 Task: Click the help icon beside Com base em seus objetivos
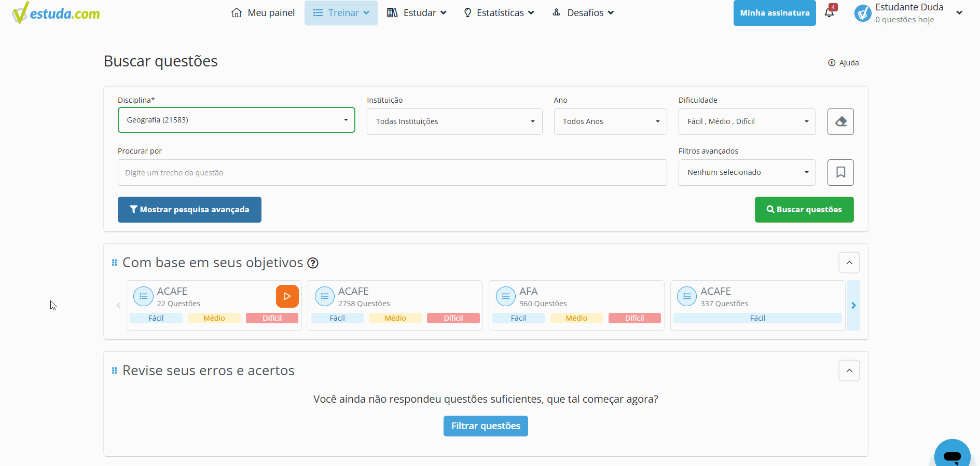pyautogui.click(x=313, y=263)
